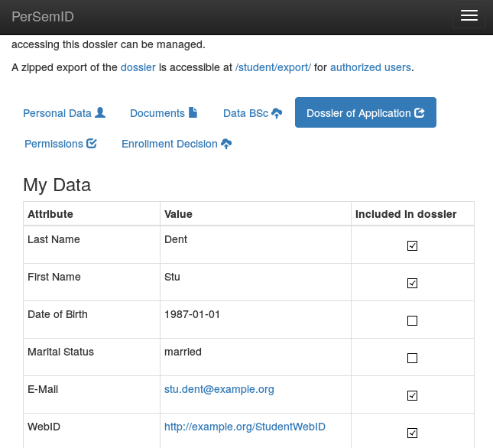This screenshot has width=493, height=448.
Task: Open the hamburger navigation menu
Action: click(469, 16)
